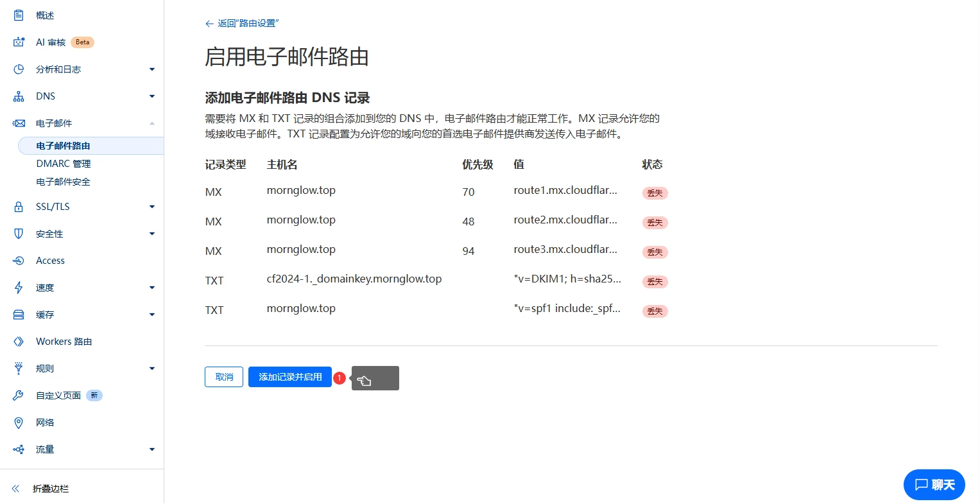980x504 pixels.
Task: Open the 聊天 chat widget
Action: click(934, 484)
